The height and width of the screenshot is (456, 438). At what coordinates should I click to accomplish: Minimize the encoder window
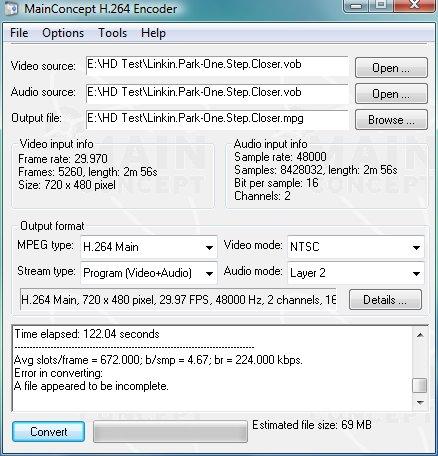(356, 5)
